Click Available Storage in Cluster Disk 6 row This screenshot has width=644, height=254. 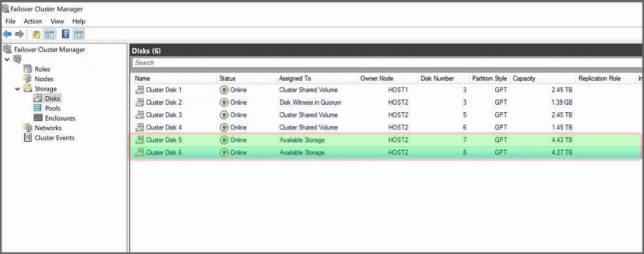tap(302, 153)
